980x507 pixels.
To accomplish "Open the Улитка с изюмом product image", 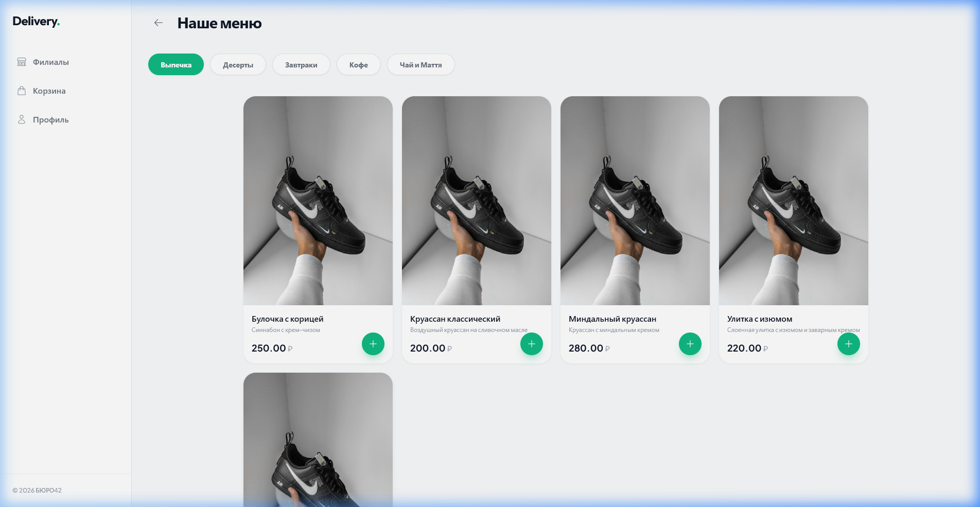I will tap(794, 201).
